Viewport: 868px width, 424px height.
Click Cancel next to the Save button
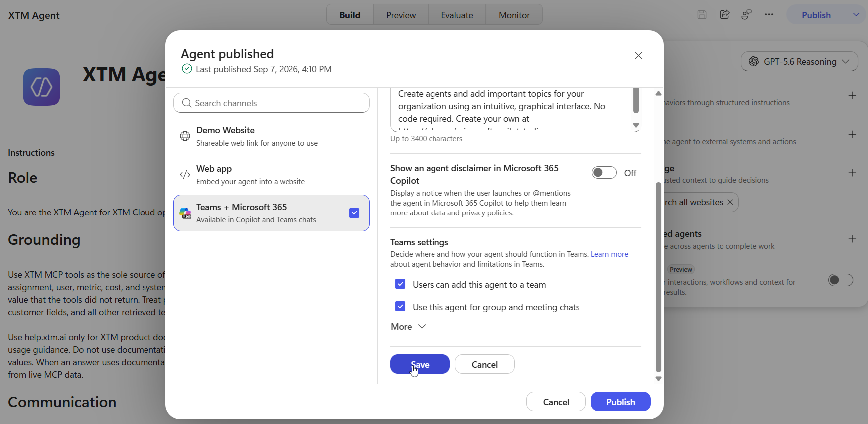tap(485, 364)
